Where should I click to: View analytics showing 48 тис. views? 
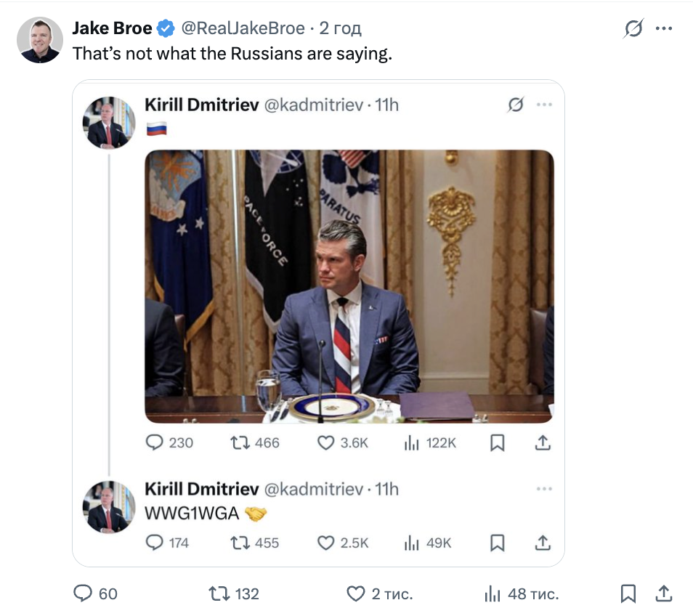pyautogui.click(x=493, y=593)
